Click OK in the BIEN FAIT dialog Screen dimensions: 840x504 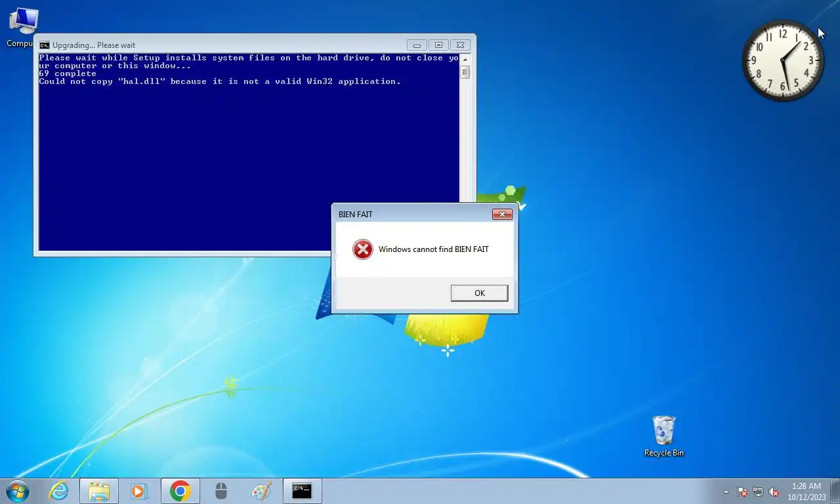coord(479,293)
